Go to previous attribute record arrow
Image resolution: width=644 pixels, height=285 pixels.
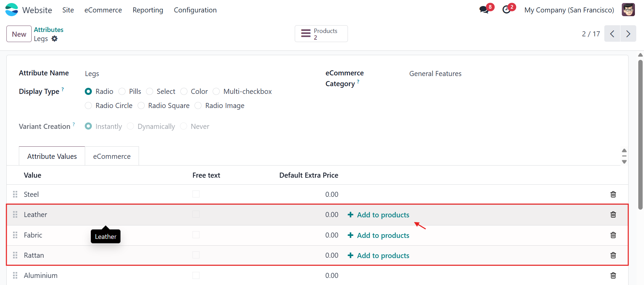[x=612, y=34]
